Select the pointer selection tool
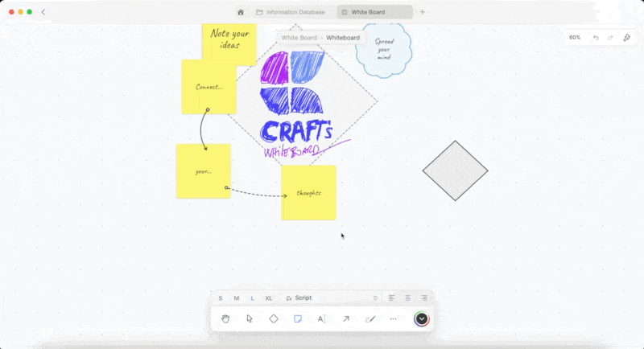Image resolution: width=644 pixels, height=349 pixels. coord(250,318)
